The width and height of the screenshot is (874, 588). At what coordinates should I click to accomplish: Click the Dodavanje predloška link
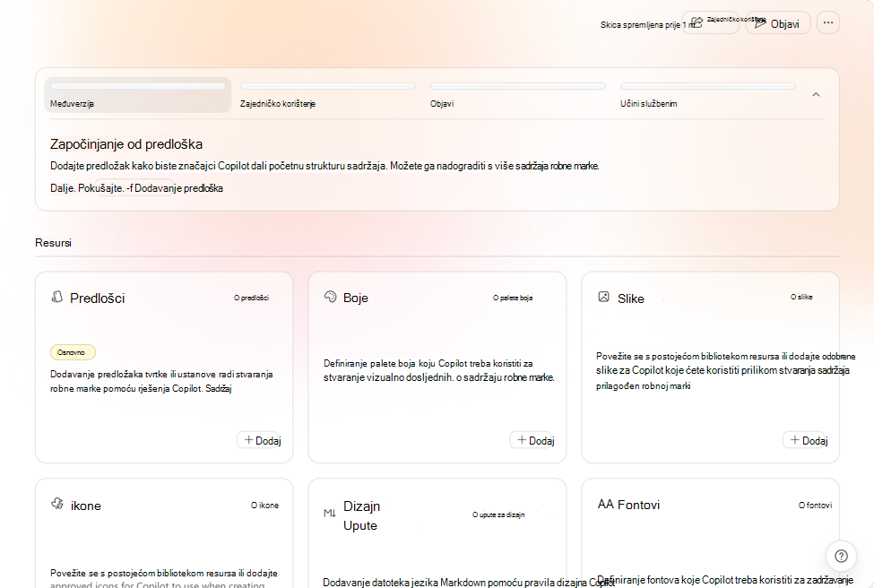[x=178, y=188]
